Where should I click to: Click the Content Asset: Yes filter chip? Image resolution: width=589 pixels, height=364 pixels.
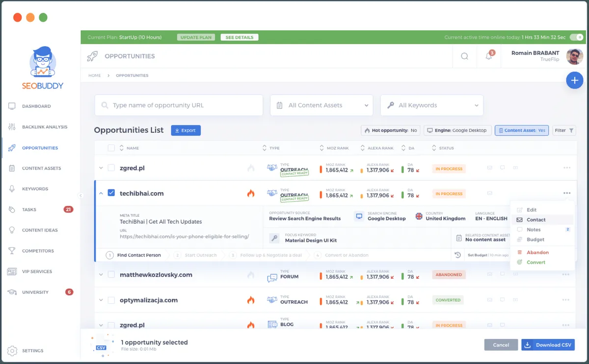521,130
